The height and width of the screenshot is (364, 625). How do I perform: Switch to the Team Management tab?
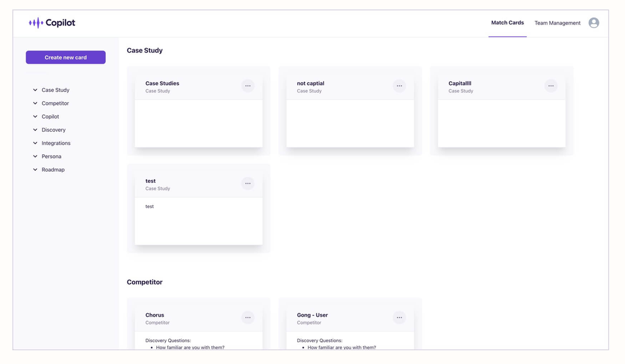557,23
